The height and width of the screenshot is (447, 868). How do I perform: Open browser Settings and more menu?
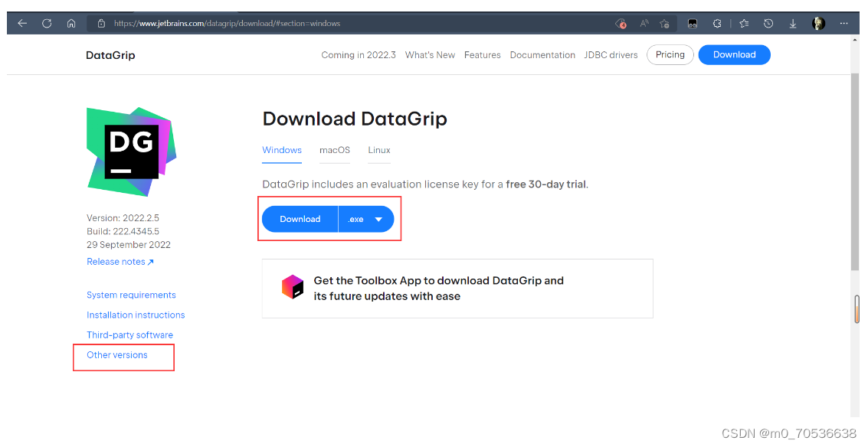(x=843, y=23)
